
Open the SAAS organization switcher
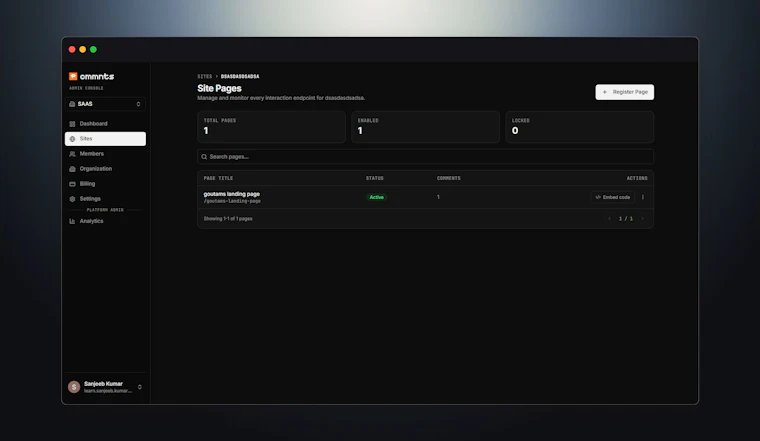(105, 104)
